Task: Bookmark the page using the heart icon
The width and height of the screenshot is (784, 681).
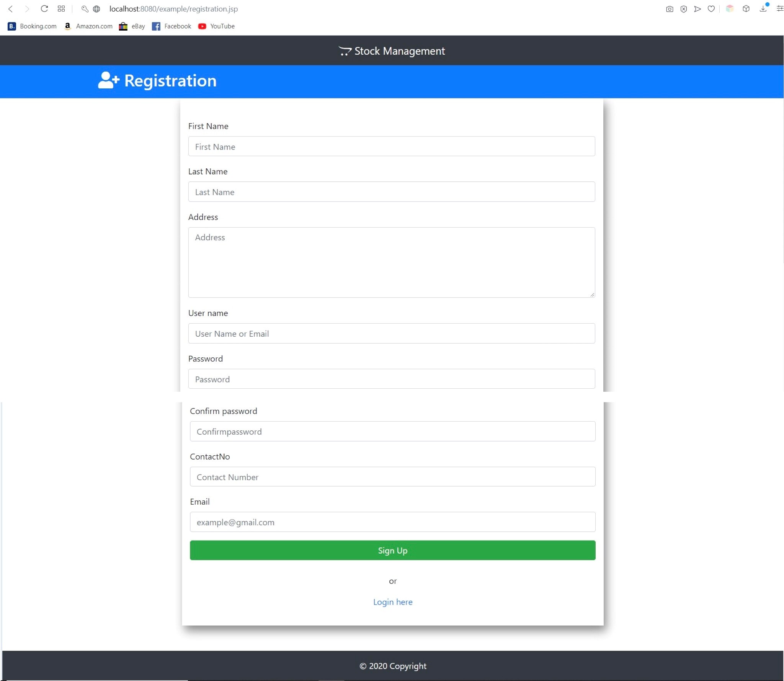Action: pyautogui.click(x=711, y=8)
